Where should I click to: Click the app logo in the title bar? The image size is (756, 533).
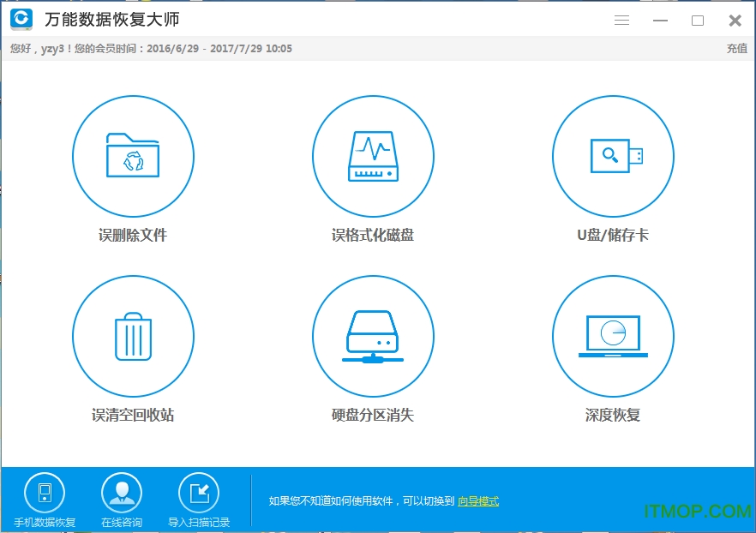pos(20,20)
